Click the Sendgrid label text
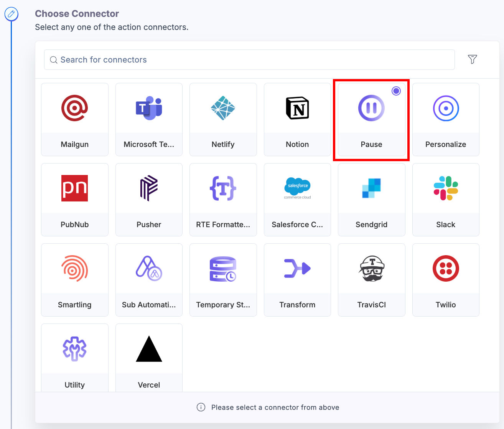Image resolution: width=504 pixels, height=429 pixels. pos(371,224)
